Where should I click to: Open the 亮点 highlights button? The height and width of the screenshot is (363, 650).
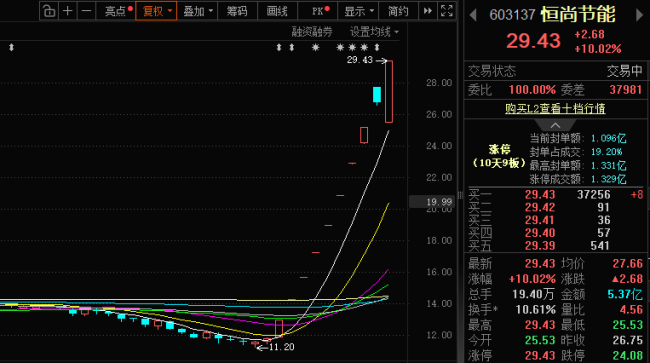tap(116, 11)
